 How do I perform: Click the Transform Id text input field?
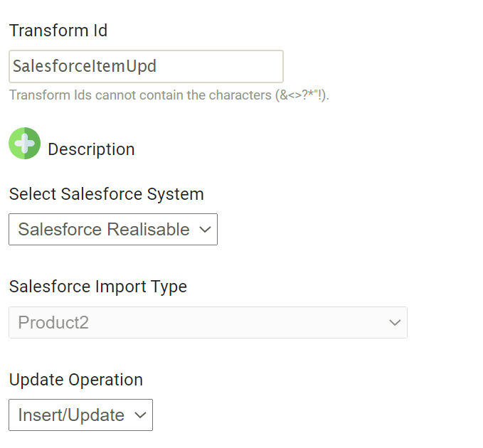click(146, 67)
